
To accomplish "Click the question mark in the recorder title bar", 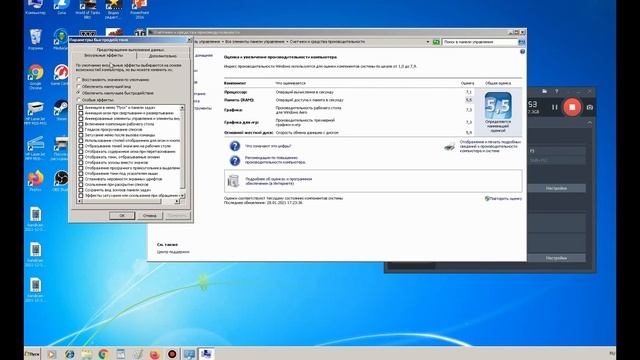I will click(x=556, y=91).
